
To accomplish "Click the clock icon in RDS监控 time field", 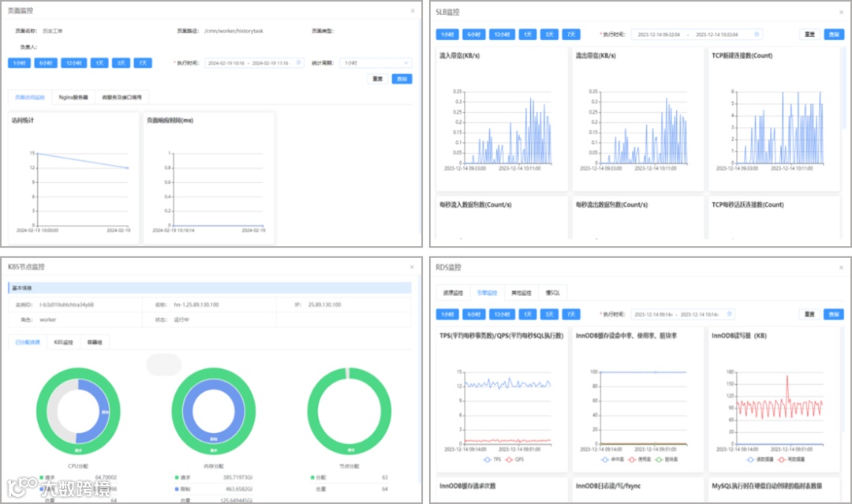I will (730, 314).
